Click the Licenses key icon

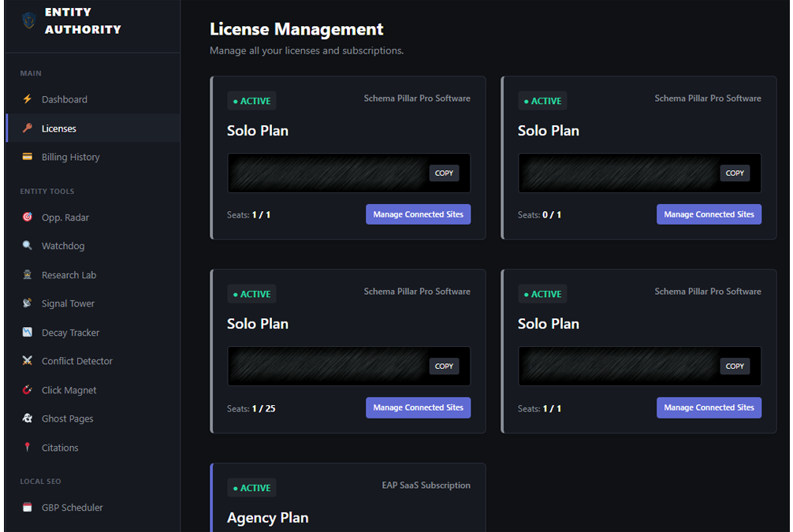click(x=28, y=128)
